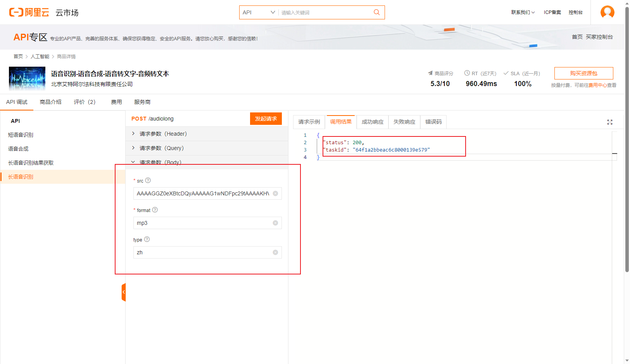Screen dimensions: 630x364
Task: Switch to the 请求示例 tab
Action: [x=309, y=122]
